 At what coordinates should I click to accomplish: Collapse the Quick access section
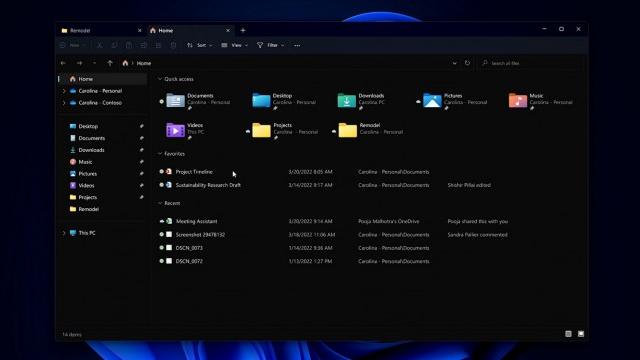coord(160,79)
